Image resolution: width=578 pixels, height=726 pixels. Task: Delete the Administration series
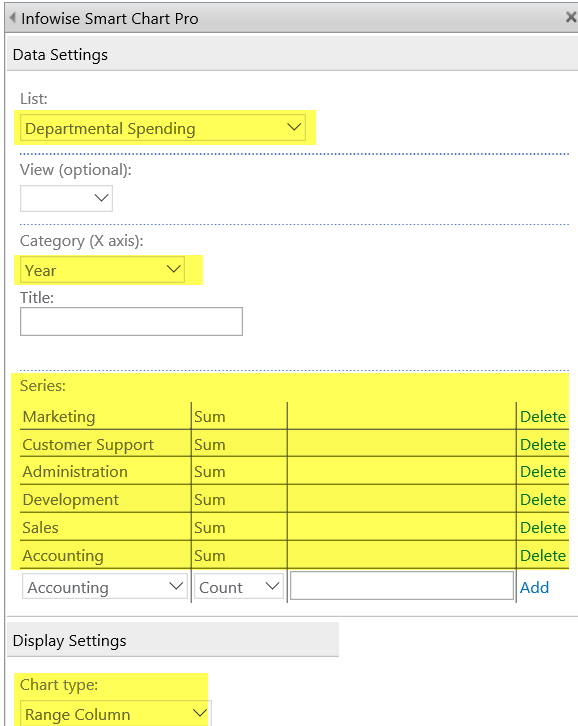coord(543,472)
